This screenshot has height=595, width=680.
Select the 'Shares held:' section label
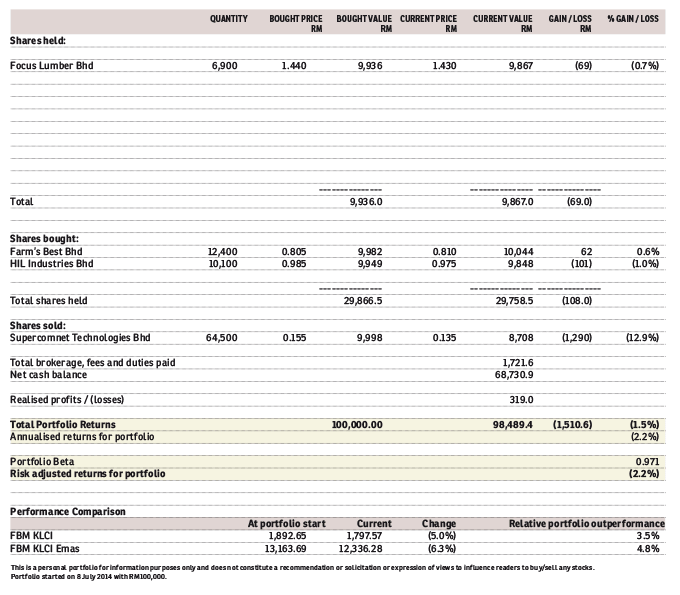38,41
